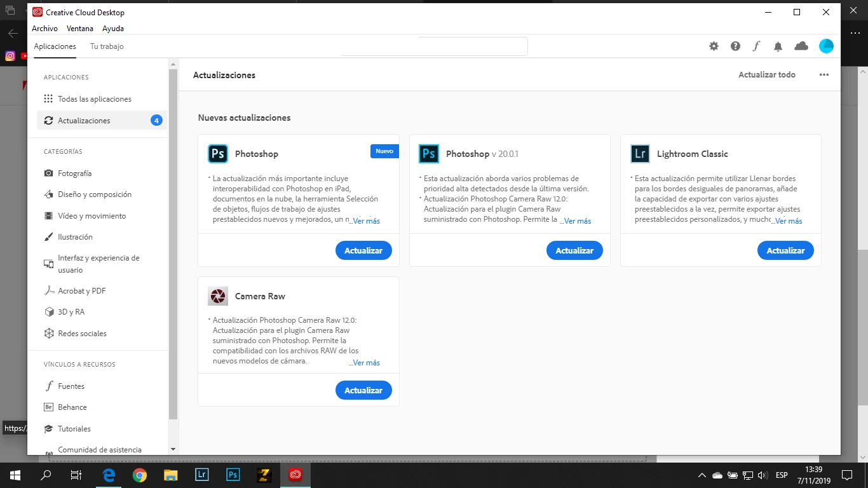Click the Photoshop icon on the Nuevo card
The image size is (868, 488).
pos(218,154)
